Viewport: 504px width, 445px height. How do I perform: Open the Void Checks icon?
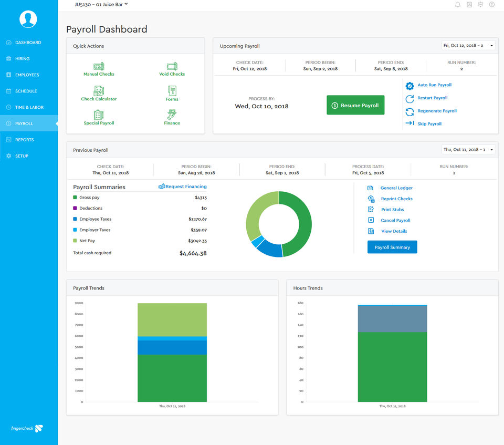[x=172, y=67]
